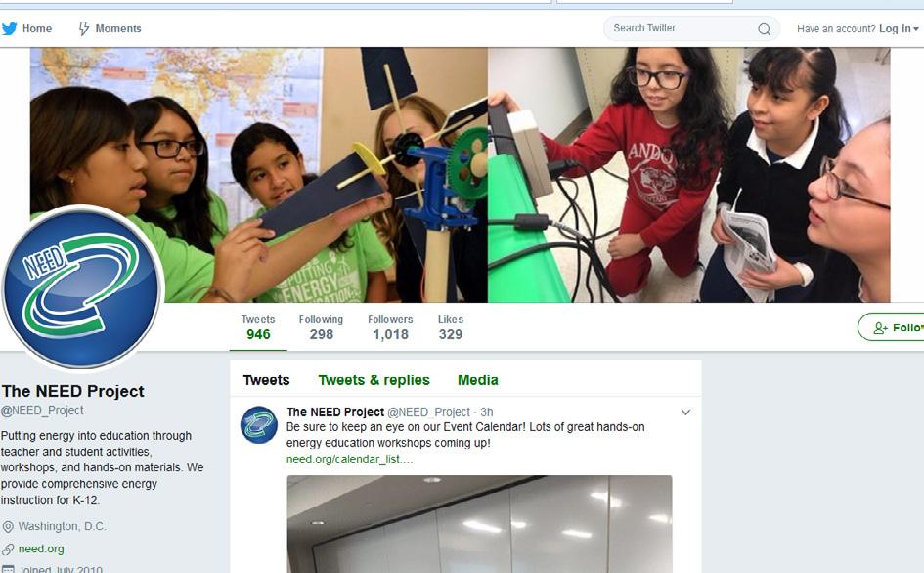Select the Tweets tab
This screenshot has height=573, width=924.
[x=266, y=380]
